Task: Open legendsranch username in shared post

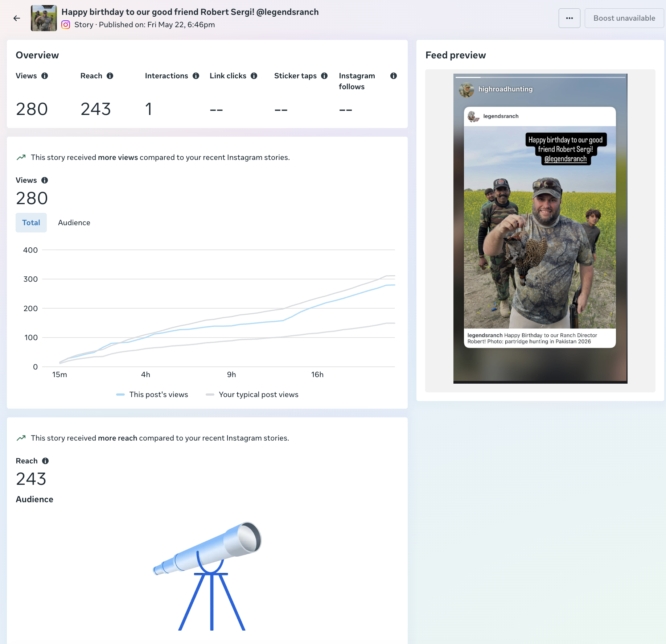Action: 501,116
